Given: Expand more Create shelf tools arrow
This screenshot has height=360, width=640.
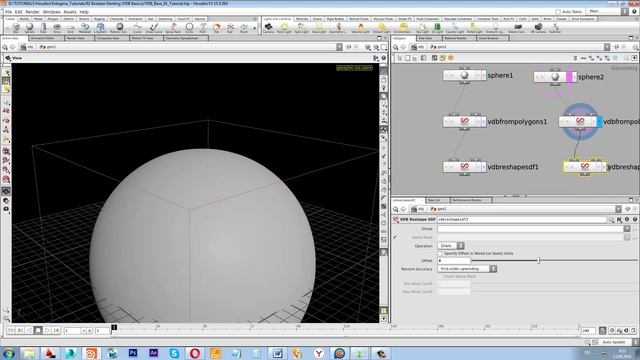Looking at the screenshot, I should pyautogui.click(x=255, y=28).
